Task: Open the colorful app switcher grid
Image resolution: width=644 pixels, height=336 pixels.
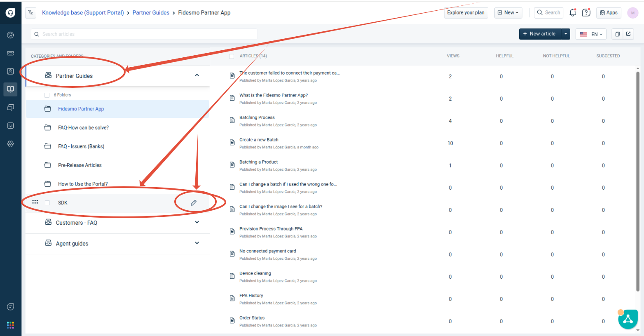Action: click(11, 325)
